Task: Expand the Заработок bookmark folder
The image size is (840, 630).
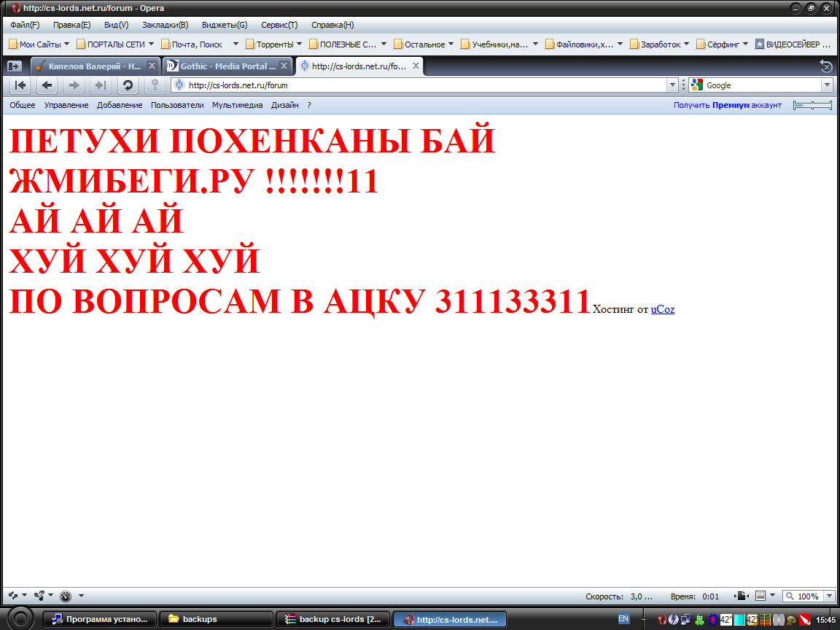Action: [660, 44]
